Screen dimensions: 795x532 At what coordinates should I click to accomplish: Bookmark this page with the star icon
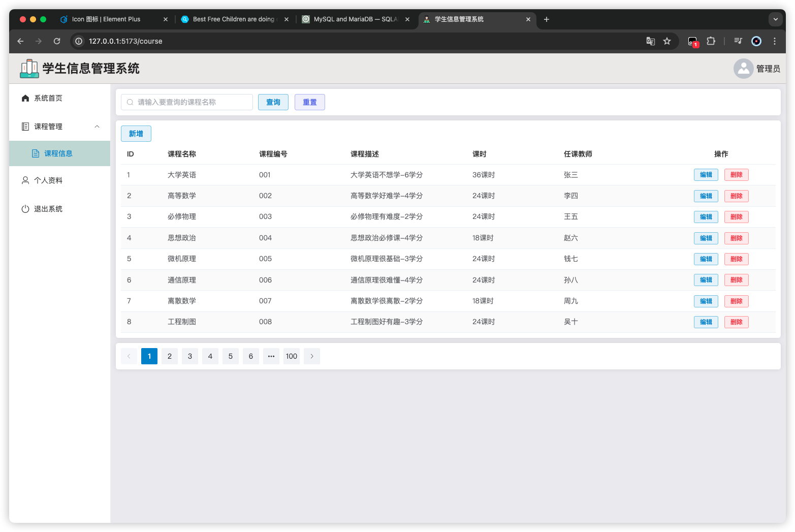pos(667,41)
